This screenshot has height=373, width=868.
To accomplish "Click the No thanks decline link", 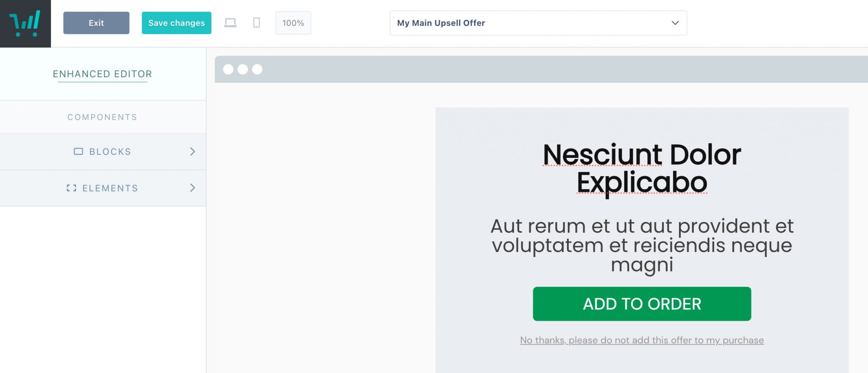I will click(x=642, y=340).
